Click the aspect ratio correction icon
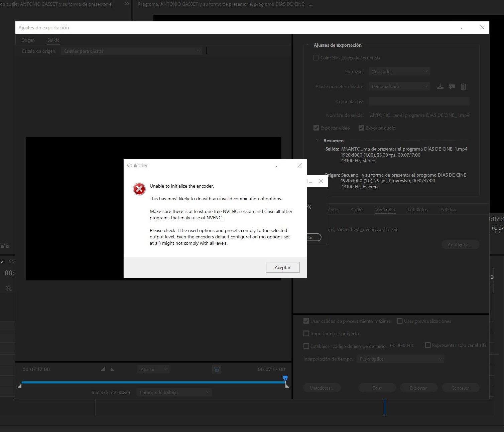The width and height of the screenshot is (504, 432). 217,370
